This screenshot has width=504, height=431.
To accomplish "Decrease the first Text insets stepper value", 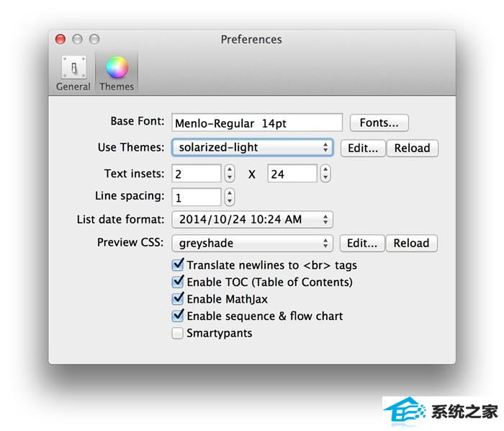I will tap(230, 178).
